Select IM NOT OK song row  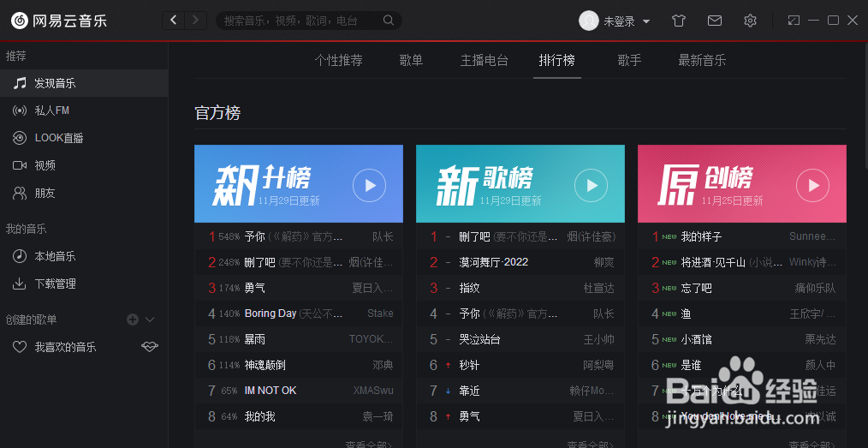[x=299, y=391]
